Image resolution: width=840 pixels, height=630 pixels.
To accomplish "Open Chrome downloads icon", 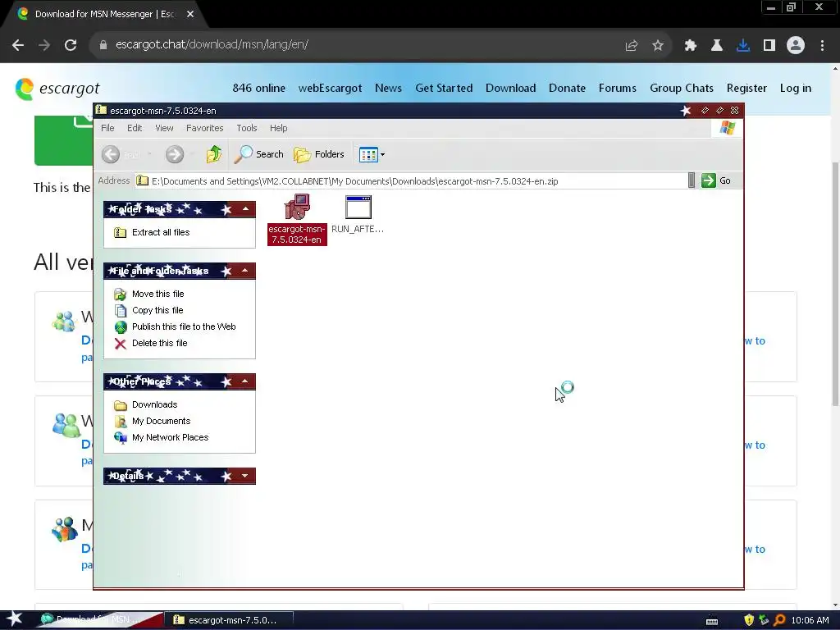I will point(743,46).
